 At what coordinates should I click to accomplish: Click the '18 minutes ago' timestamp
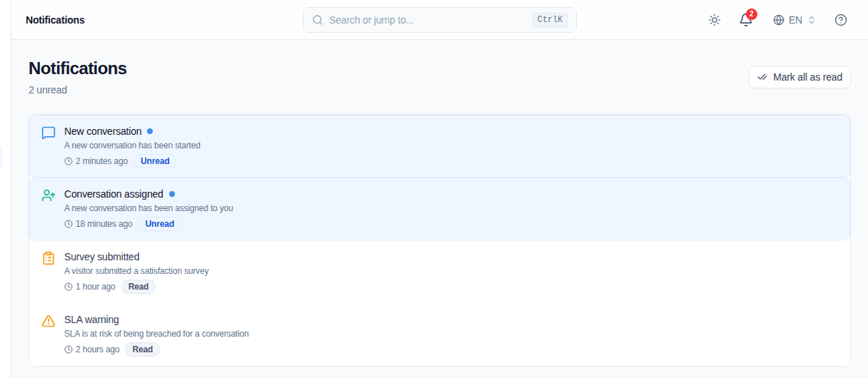[104, 224]
